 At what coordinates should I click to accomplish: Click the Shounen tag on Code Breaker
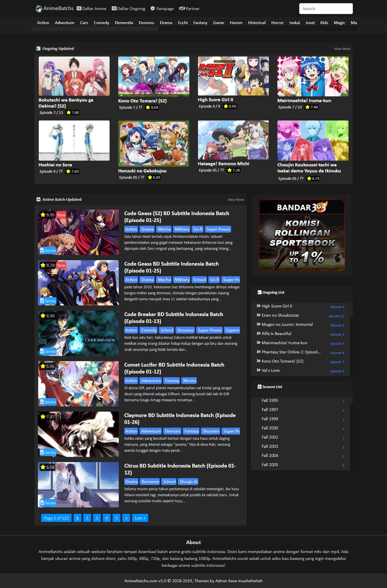pyautogui.click(x=186, y=330)
